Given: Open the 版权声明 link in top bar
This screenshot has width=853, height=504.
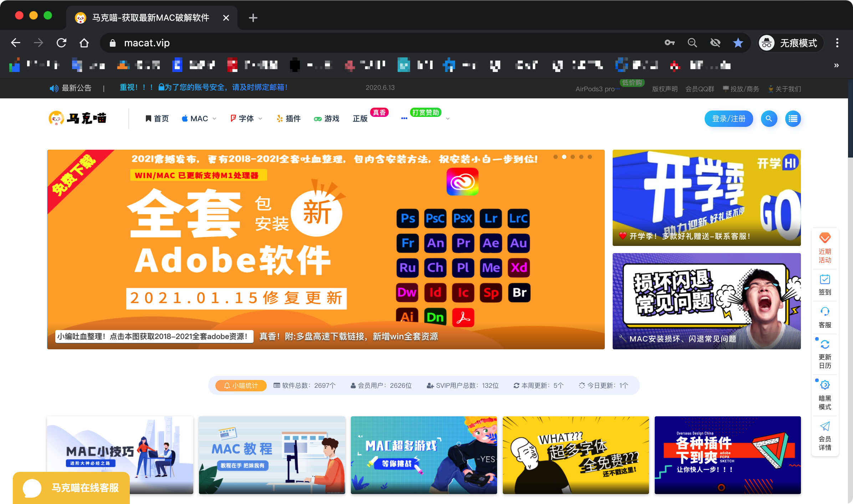Looking at the screenshot, I should (665, 89).
